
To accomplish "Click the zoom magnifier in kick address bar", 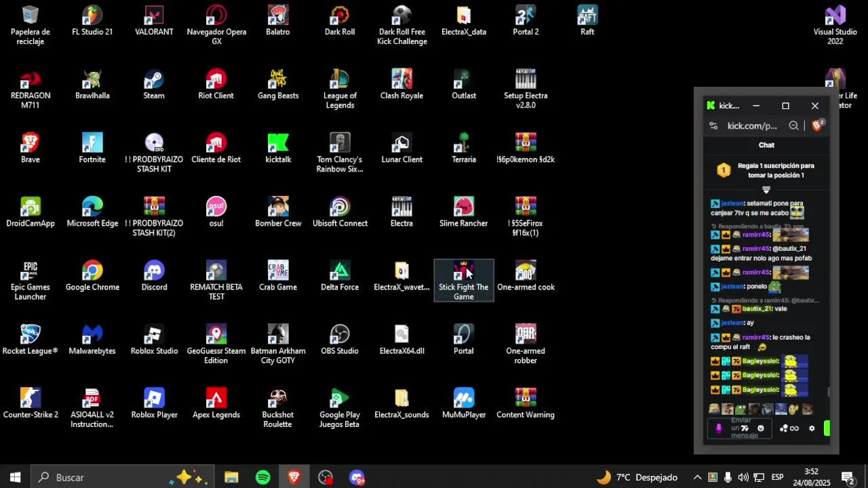I will pyautogui.click(x=793, y=125).
